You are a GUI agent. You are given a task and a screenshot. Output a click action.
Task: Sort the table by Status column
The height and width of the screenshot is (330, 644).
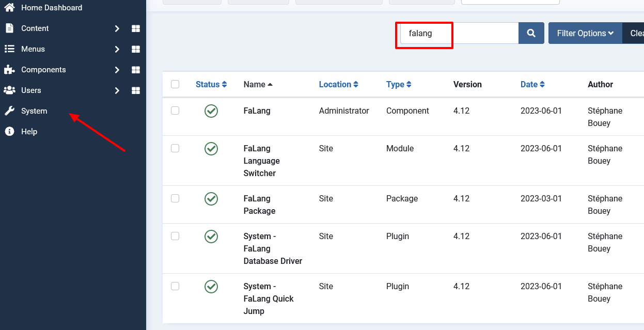pyautogui.click(x=211, y=84)
